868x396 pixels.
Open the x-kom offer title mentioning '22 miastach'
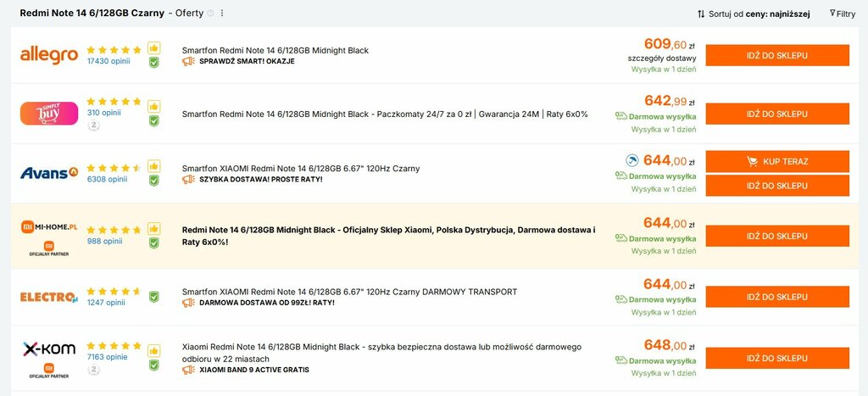click(382, 353)
